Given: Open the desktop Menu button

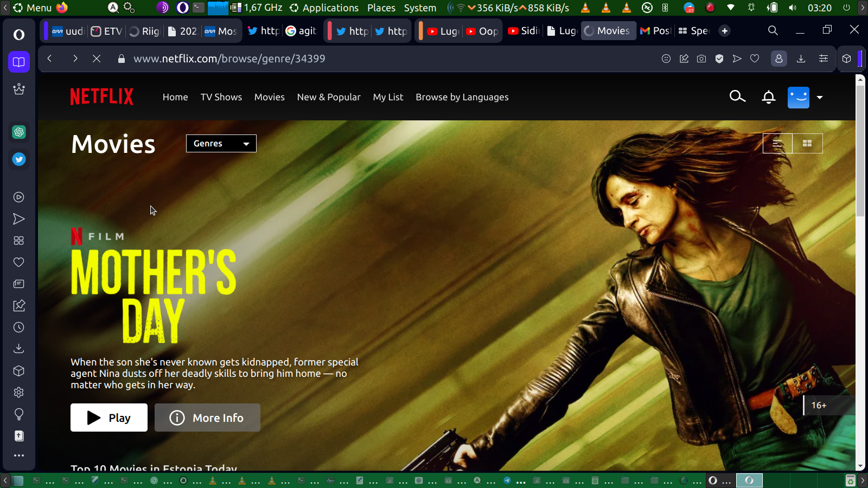Looking at the screenshot, I should [x=33, y=8].
